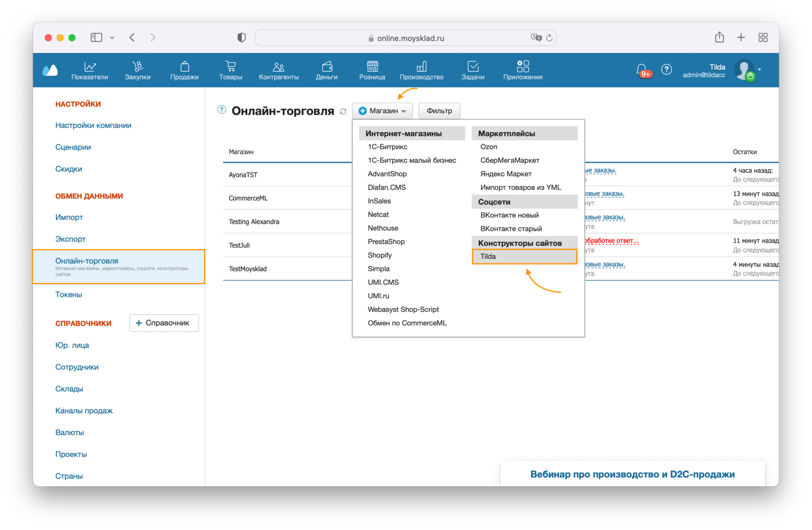Toggle the Safari sidebar icon
Image resolution: width=812 pixels, height=530 pixels.
[x=97, y=37]
